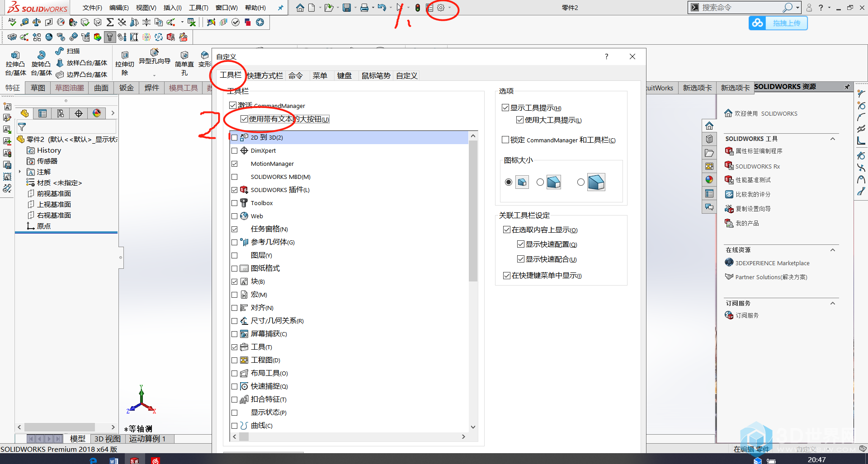Viewport: 868px width, 464px height.
Task: Open dropdown arrow next to Options gear
Action: 450,8
